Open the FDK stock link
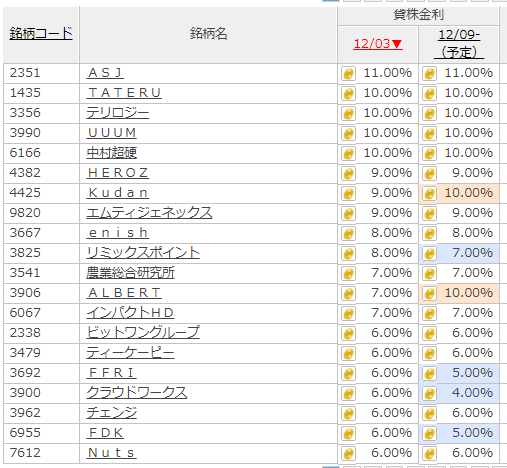Screen dimensions: 507x468 click(105, 433)
